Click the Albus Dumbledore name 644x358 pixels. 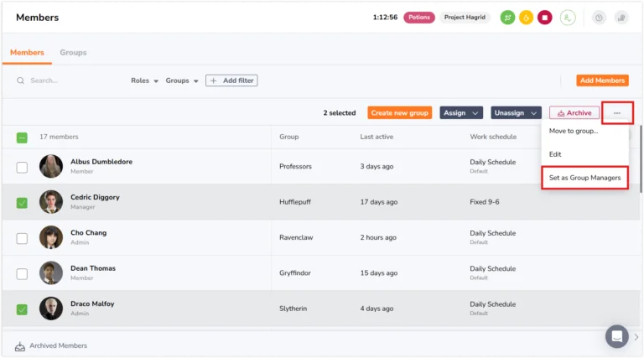(x=101, y=162)
